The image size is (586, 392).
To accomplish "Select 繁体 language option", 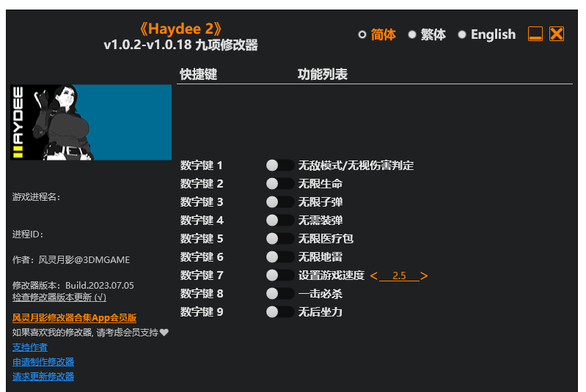I will [427, 34].
